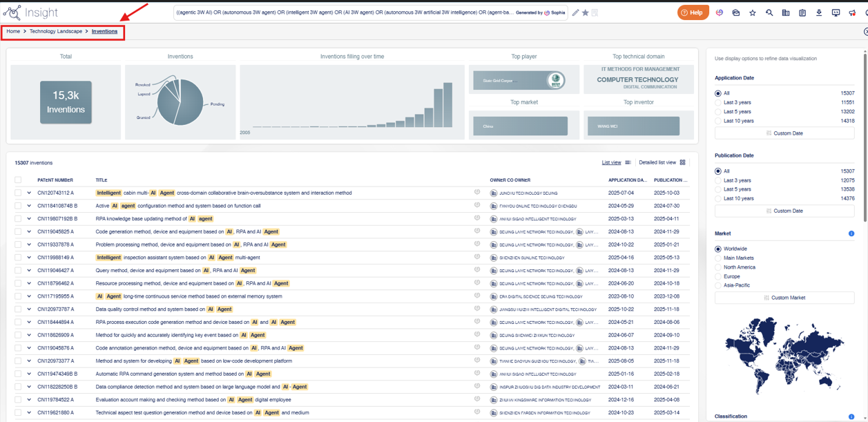Select Last 5 years under Publication Date
Viewport: 868px width, 422px height.
718,189
